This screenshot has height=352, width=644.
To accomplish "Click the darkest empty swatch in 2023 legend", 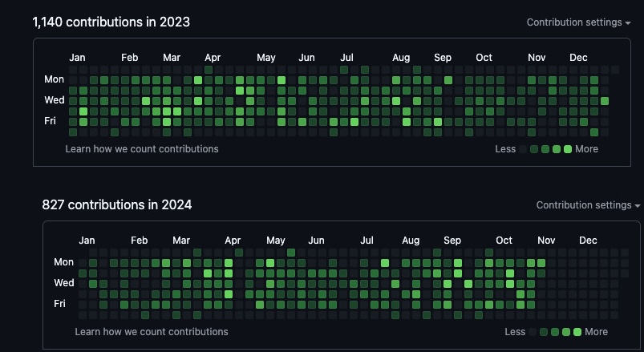I will click(524, 149).
